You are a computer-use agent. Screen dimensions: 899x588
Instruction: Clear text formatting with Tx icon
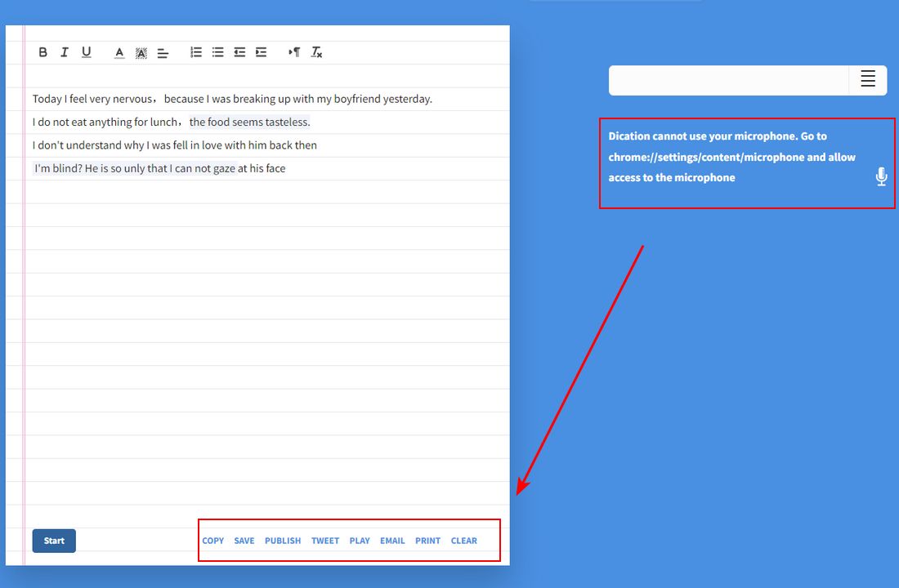[x=316, y=52]
